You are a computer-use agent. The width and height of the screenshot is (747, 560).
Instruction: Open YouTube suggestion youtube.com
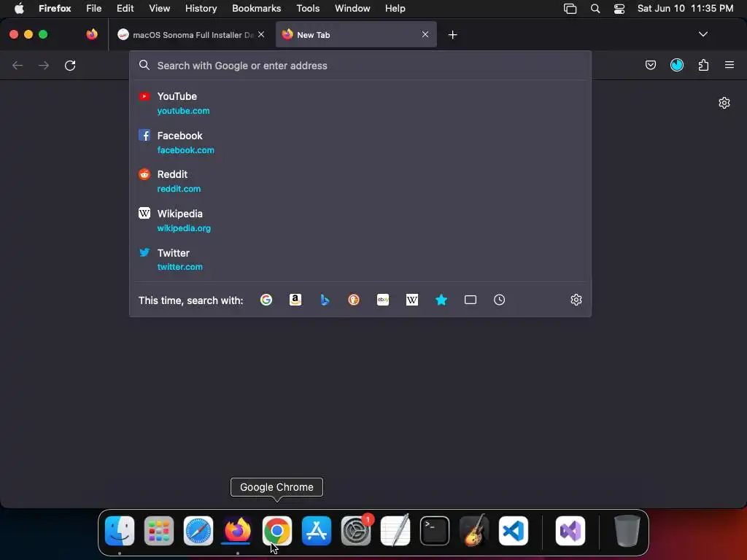360,103
